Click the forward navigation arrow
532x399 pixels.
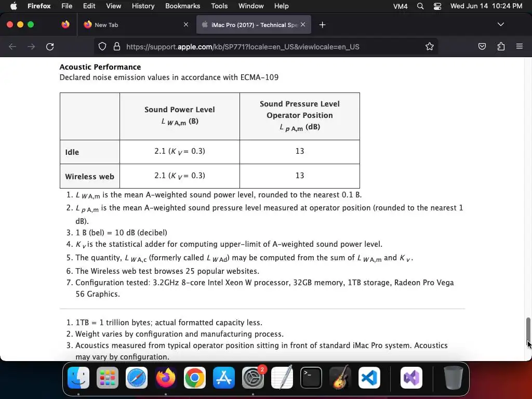(x=31, y=46)
